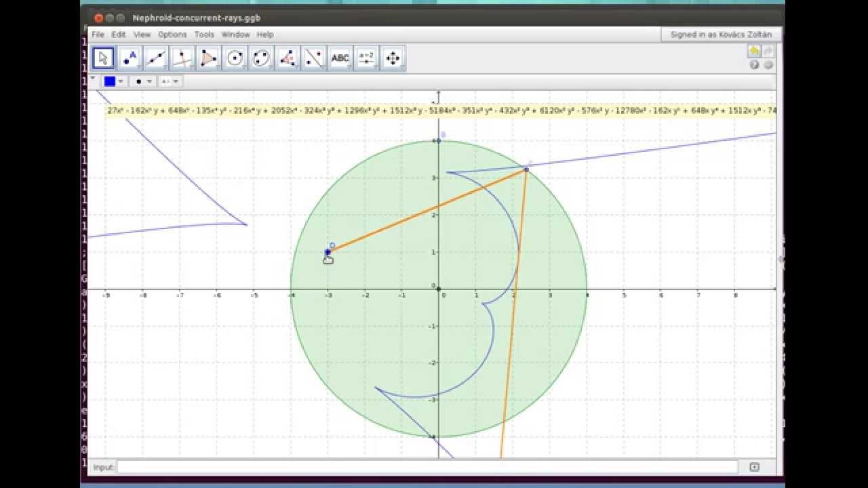Select the Line through two points tool
The height and width of the screenshot is (488, 868).
pyautogui.click(x=156, y=58)
